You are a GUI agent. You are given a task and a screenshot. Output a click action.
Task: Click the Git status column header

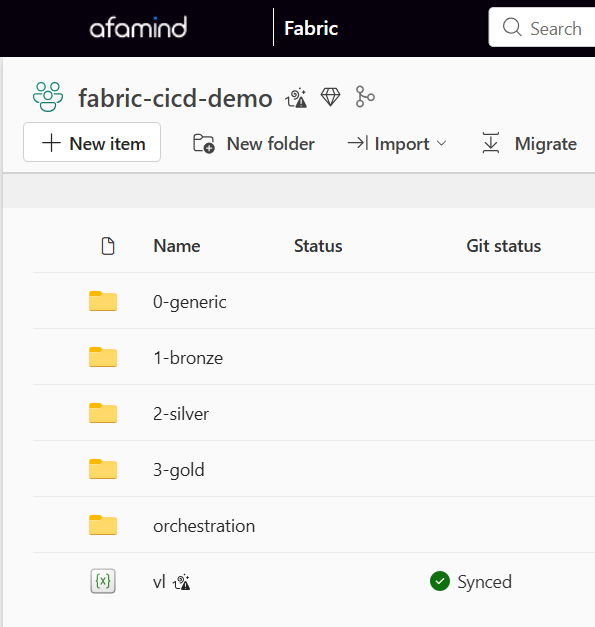click(503, 246)
